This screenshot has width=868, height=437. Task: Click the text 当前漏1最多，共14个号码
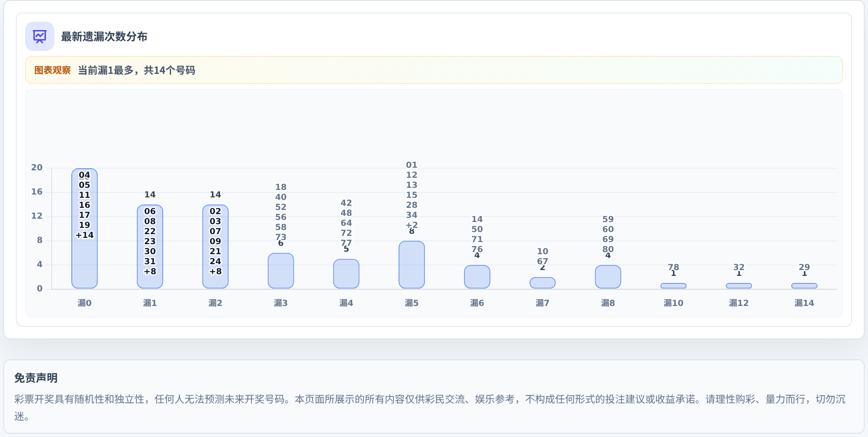[x=136, y=70]
